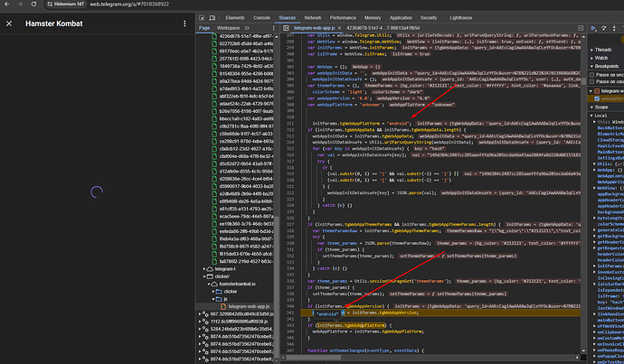This screenshot has width=624, height=364.
Task: Expand the Threads section
Action: 591,50
